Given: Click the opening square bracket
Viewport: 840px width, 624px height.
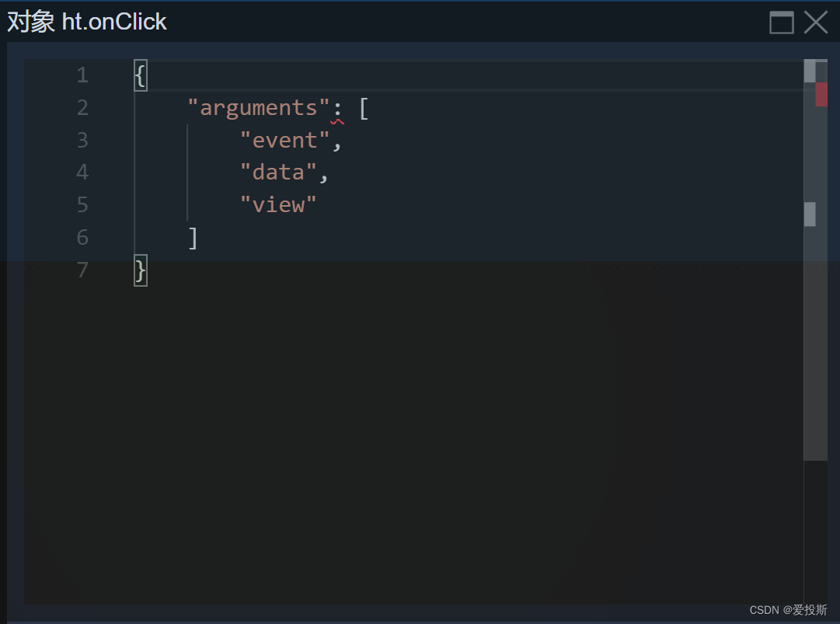Looking at the screenshot, I should [x=364, y=108].
